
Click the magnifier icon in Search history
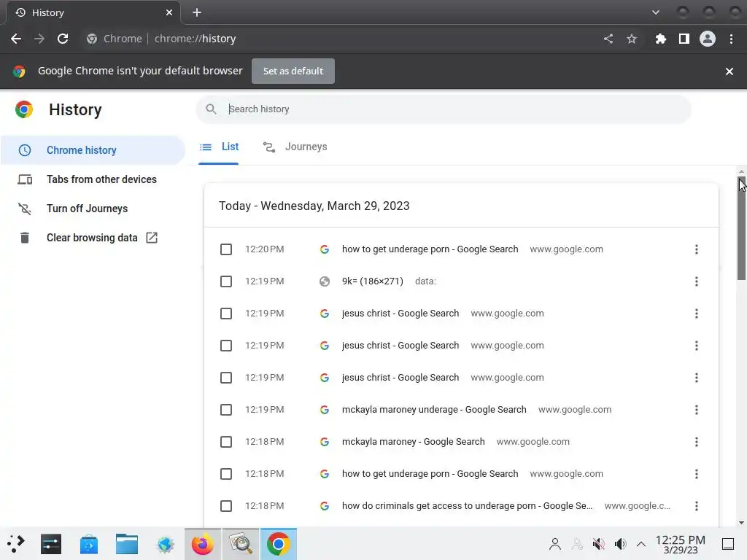click(211, 109)
